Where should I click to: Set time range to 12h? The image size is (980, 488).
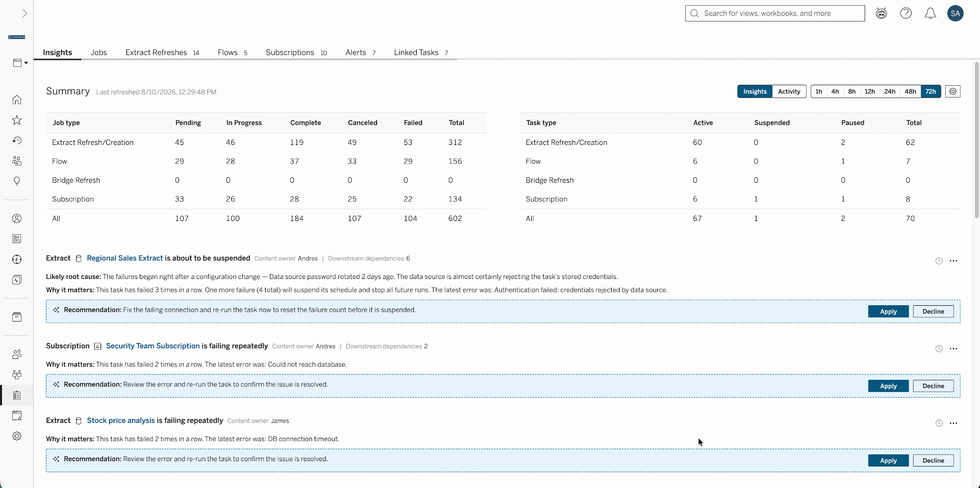870,91
